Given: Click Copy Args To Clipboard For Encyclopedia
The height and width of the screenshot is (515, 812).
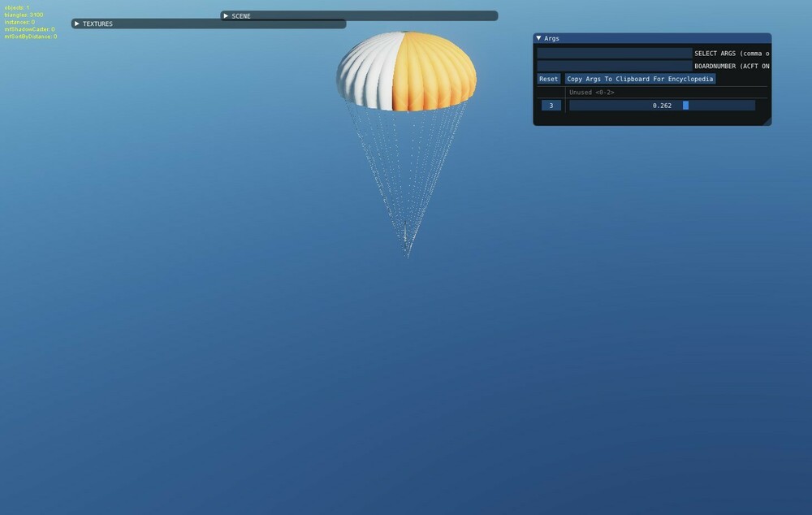Looking at the screenshot, I should [638, 78].
